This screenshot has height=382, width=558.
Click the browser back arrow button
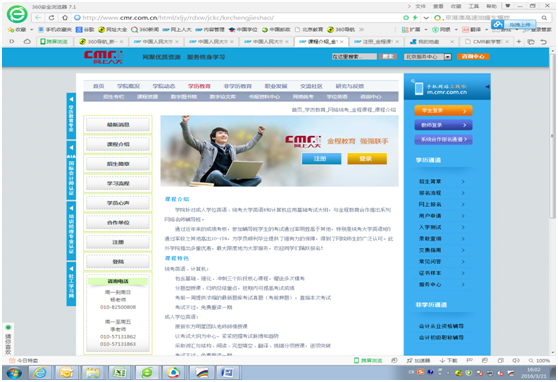point(38,17)
